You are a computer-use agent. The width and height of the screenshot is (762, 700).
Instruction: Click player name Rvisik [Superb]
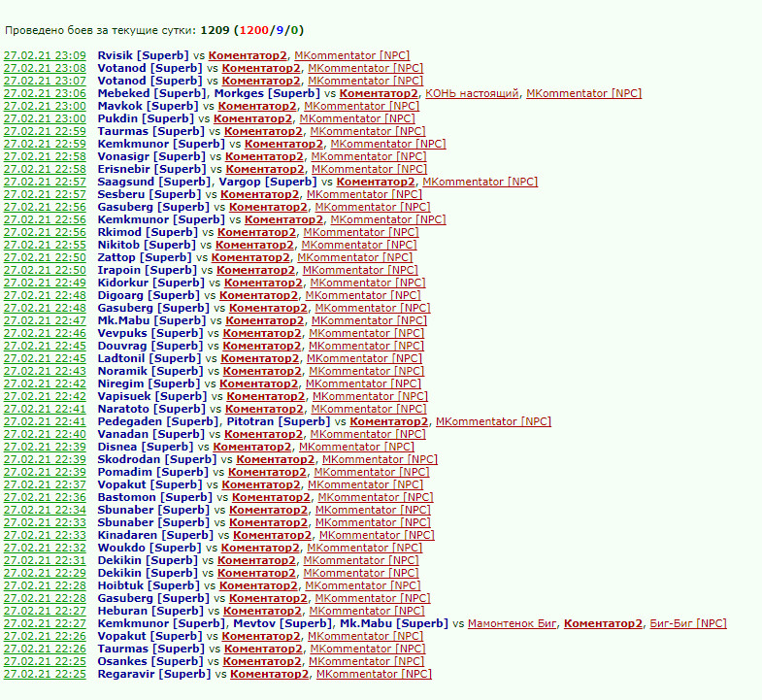coord(143,55)
